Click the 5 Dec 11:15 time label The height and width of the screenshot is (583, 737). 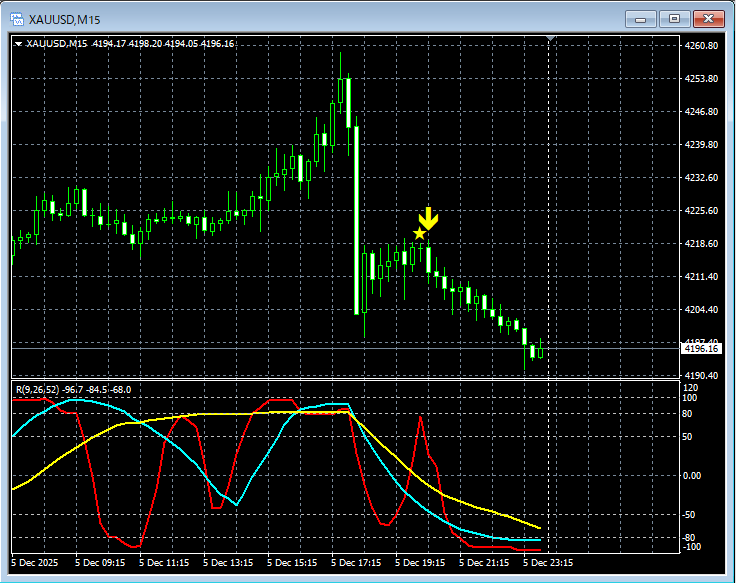coord(163,562)
